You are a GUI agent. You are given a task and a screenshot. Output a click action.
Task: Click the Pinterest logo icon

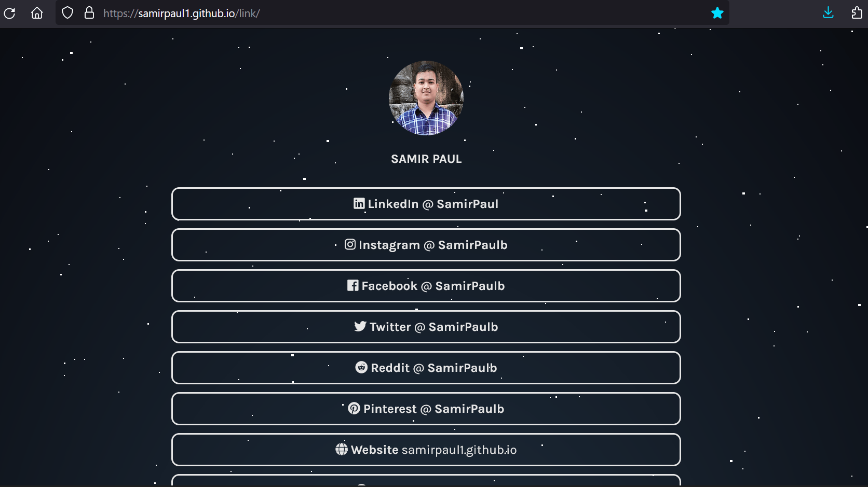pyautogui.click(x=354, y=408)
